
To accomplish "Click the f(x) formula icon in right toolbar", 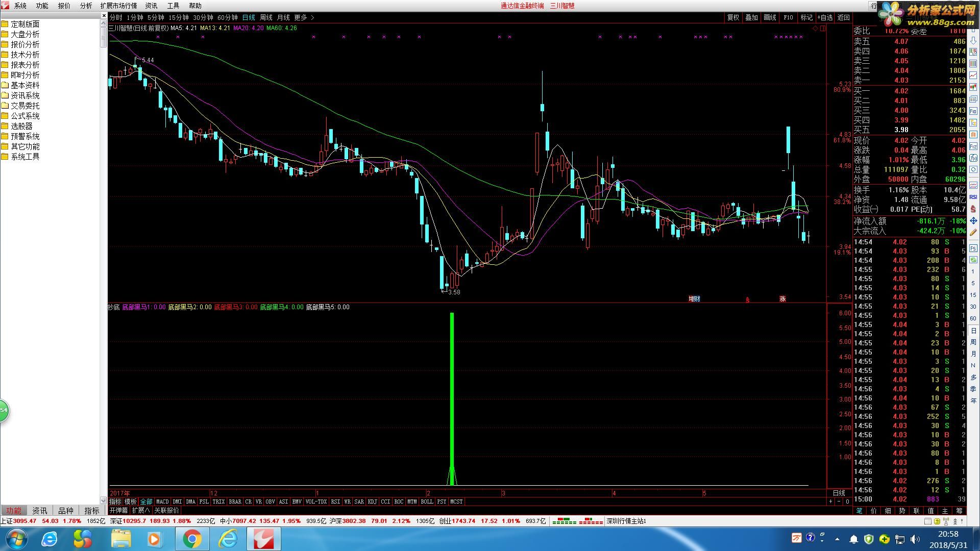I will click(973, 158).
